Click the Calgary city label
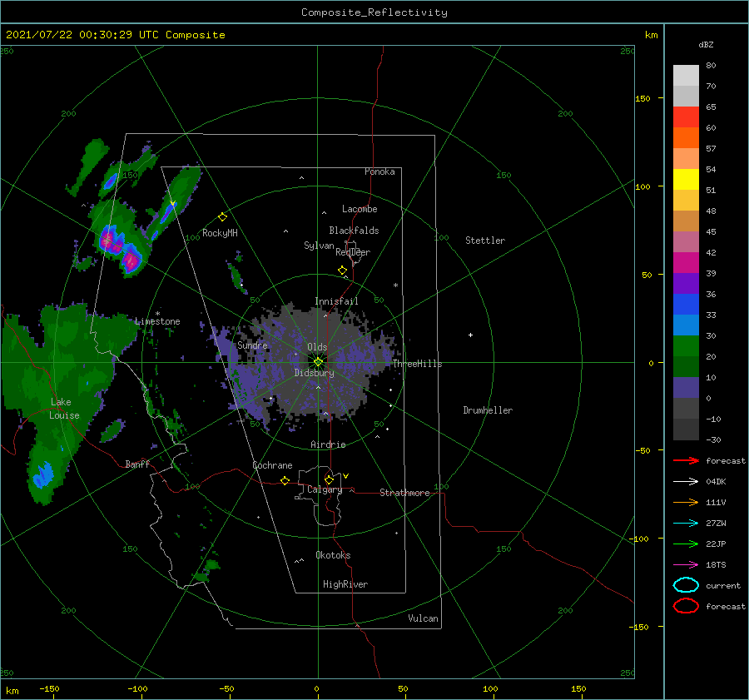The height and width of the screenshot is (700, 749). [325, 489]
